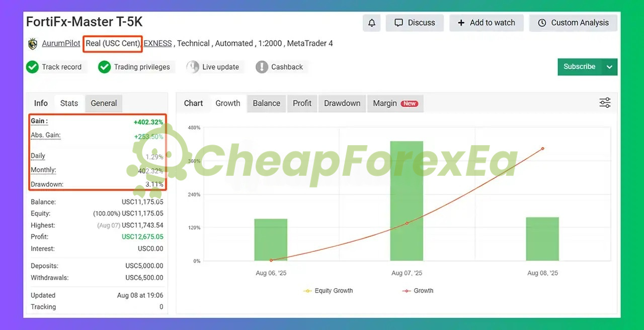
Task: Click the Aug 08 growth line point
Action: (542, 149)
